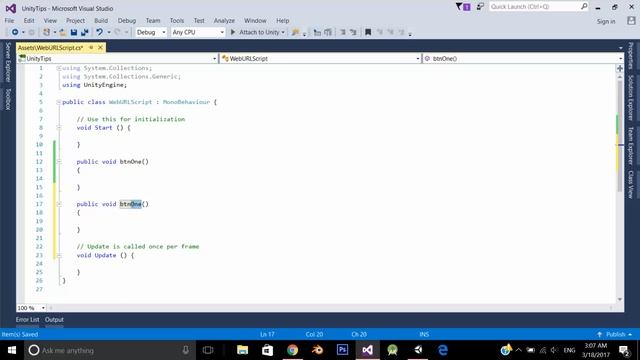This screenshot has height=360, width=640.
Task: Open the Edit menu
Action: coord(29,20)
